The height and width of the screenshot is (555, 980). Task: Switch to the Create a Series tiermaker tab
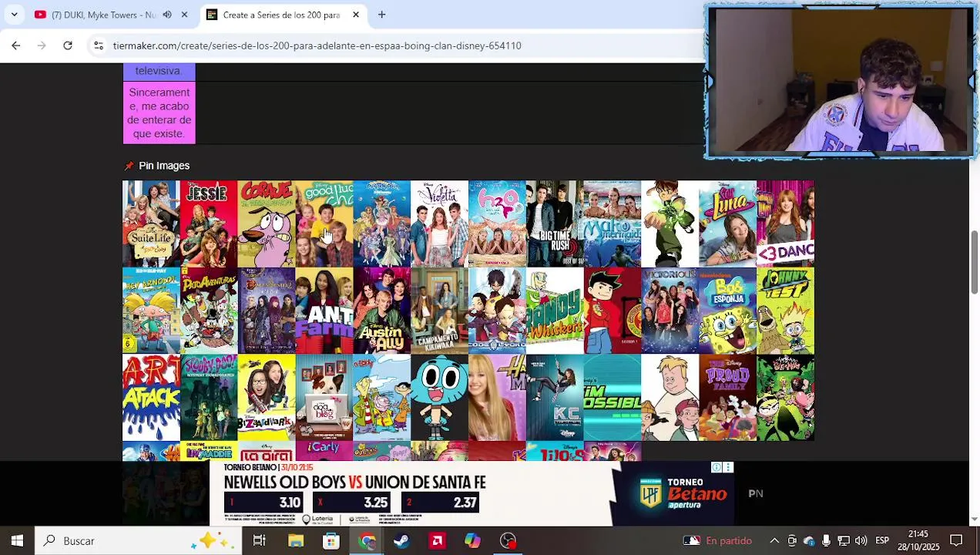tap(281, 15)
